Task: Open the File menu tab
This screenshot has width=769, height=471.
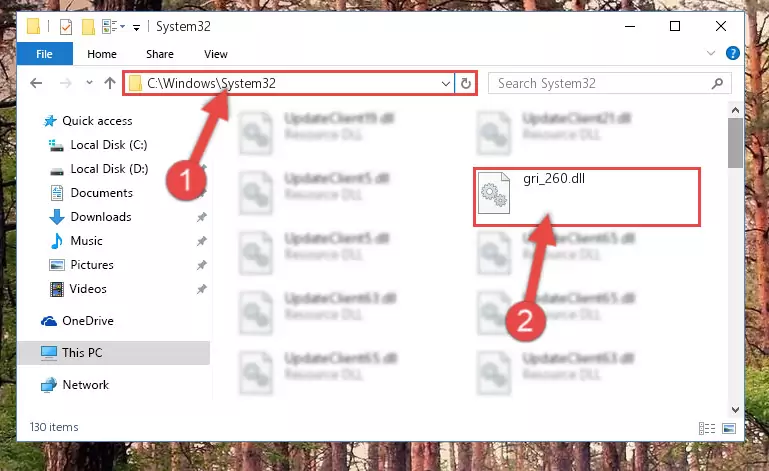Action: (x=45, y=54)
